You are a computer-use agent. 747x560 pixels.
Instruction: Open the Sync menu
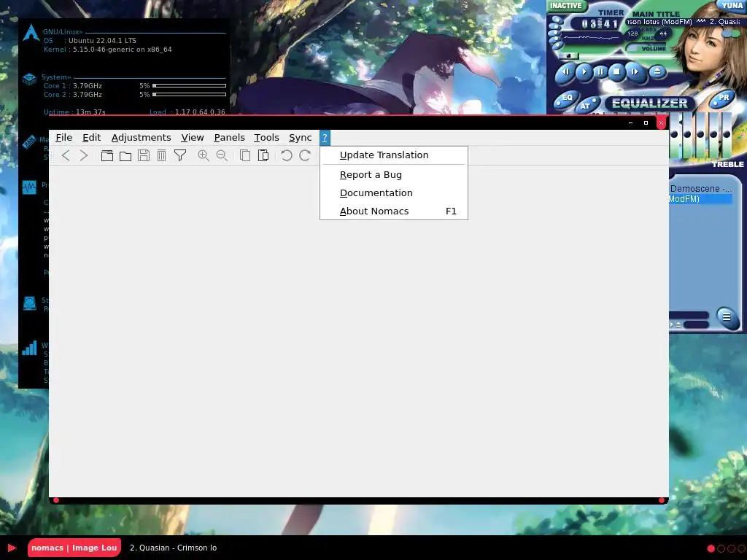click(300, 138)
